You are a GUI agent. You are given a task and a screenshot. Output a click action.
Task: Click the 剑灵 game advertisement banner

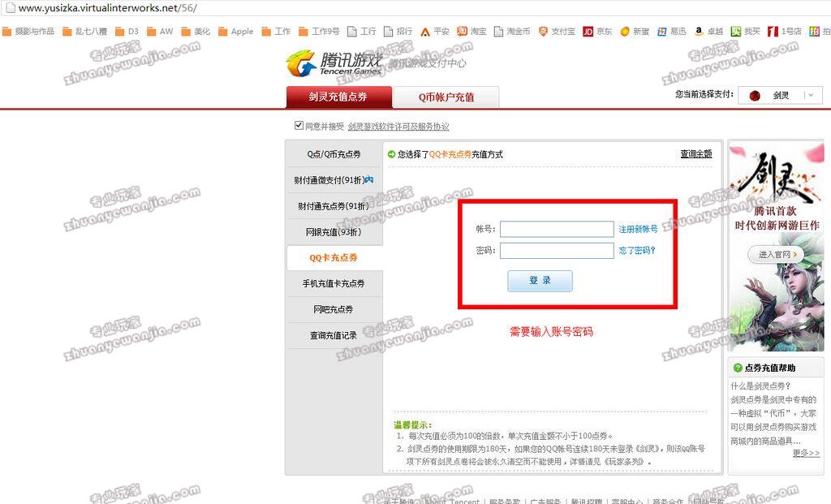[x=777, y=247]
